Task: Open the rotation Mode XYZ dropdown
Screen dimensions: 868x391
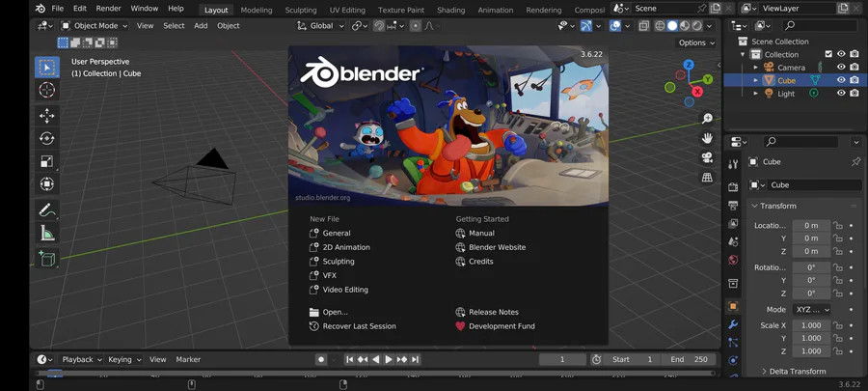Action: coord(811,310)
